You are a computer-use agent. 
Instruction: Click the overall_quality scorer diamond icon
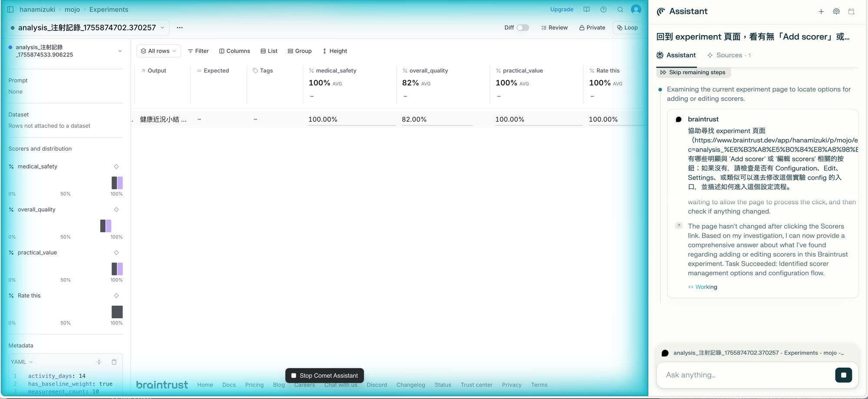point(116,210)
